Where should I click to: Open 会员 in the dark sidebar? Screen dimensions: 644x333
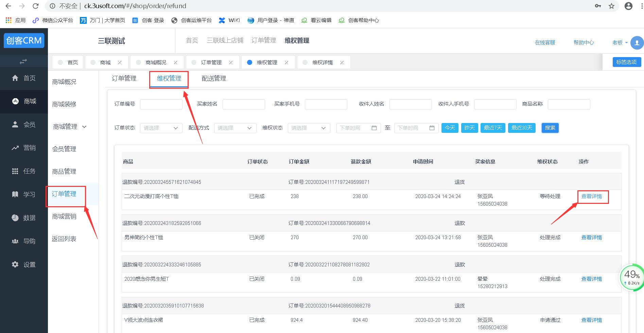(24, 125)
